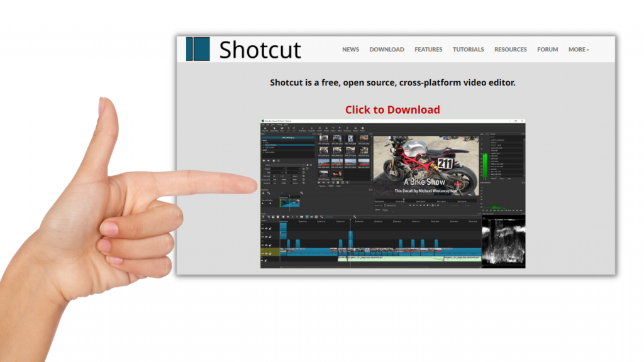Viewport: 644px width, 362px height.
Task: Open the timeline menu icon
Action: pos(264,217)
